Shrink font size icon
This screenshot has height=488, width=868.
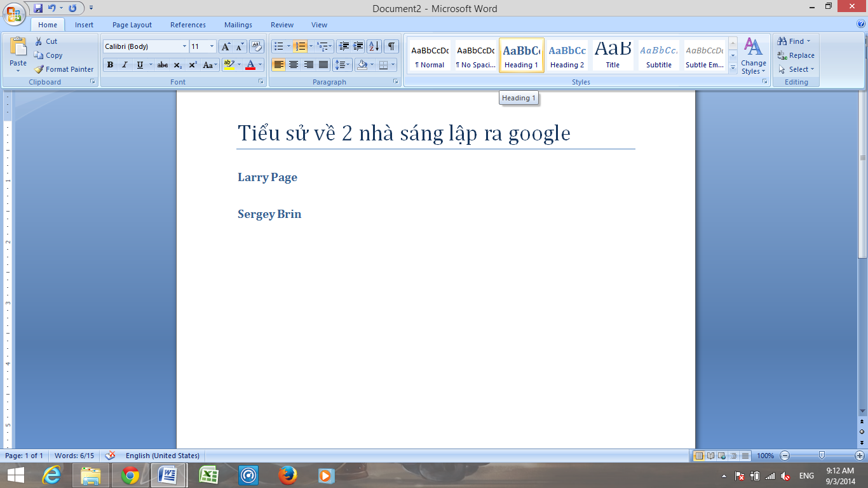(240, 46)
